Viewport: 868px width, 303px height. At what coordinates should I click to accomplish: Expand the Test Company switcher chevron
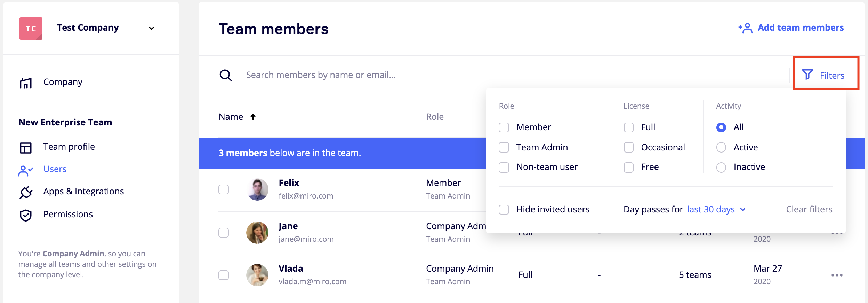coord(151,28)
